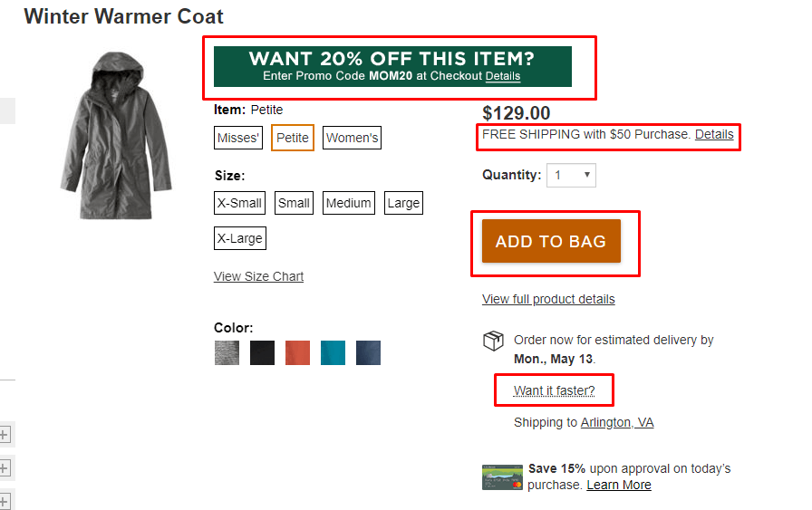Pick the teal color swatch

tap(333, 352)
